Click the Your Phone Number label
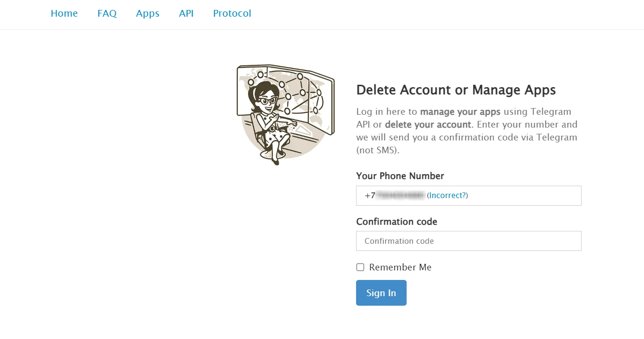This screenshot has height=339, width=644. click(x=400, y=176)
